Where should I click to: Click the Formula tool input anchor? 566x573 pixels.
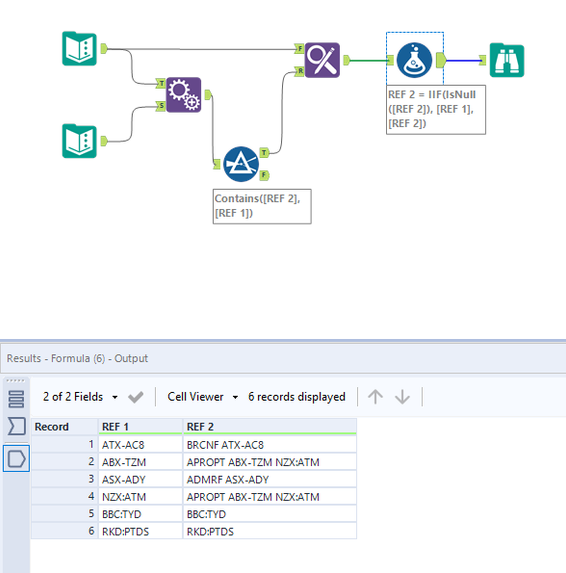click(x=391, y=60)
